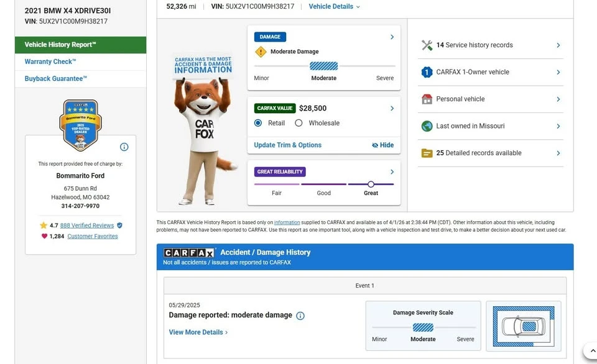Click the heart favorites icon
Viewport: 597px width, 364px height.
tap(44, 236)
